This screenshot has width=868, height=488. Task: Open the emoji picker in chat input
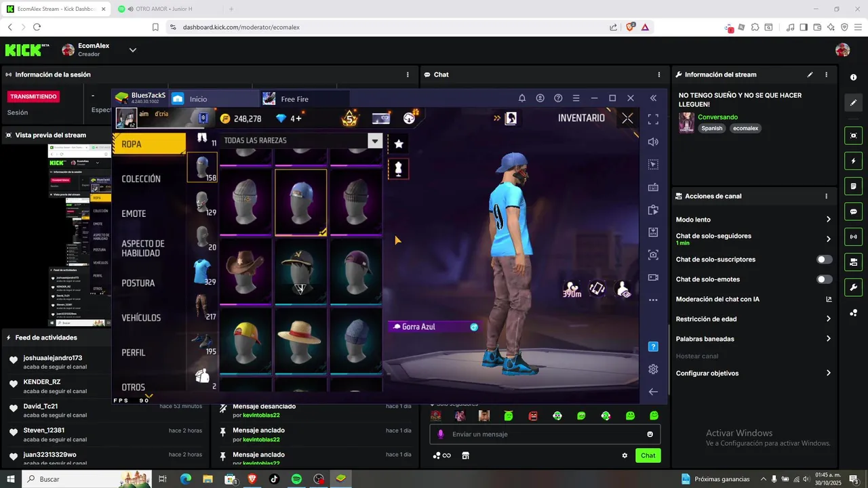point(650,434)
